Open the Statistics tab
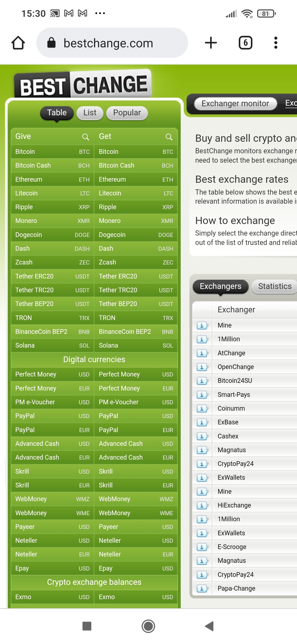297x644 pixels. pos(274,286)
